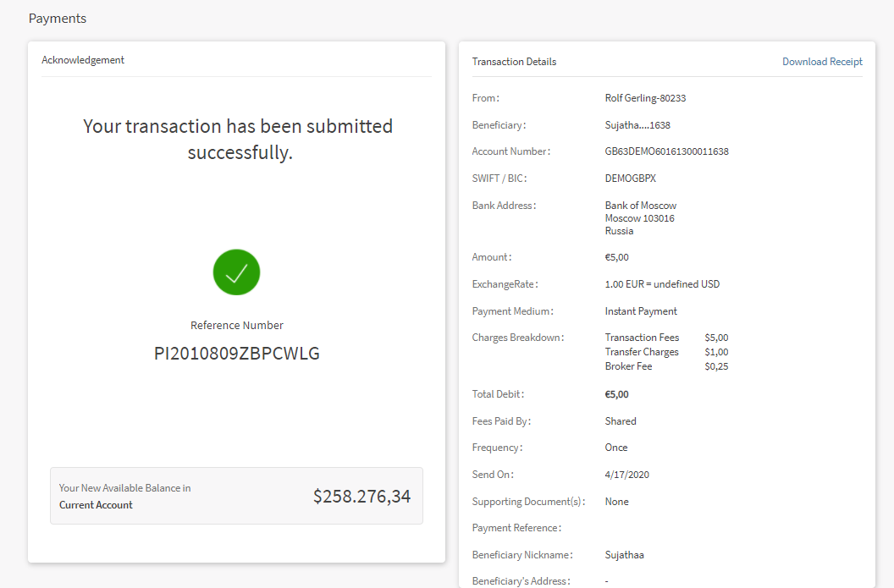
Task: Click the new available balance amount
Action: (361, 497)
